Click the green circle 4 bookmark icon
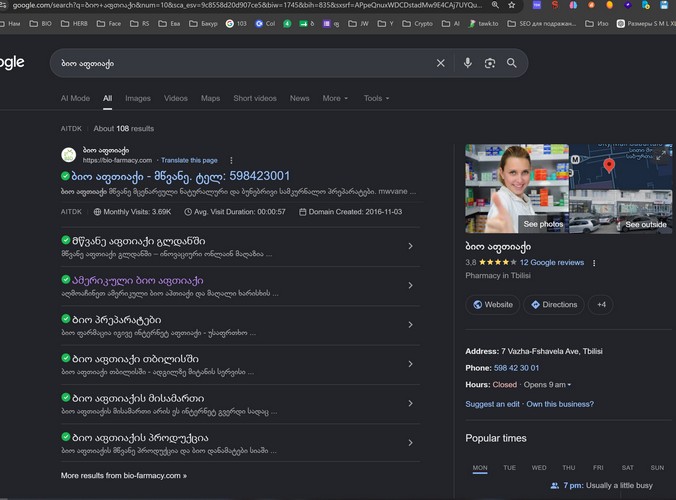The height and width of the screenshot is (500, 676). pyautogui.click(x=287, y=24)
